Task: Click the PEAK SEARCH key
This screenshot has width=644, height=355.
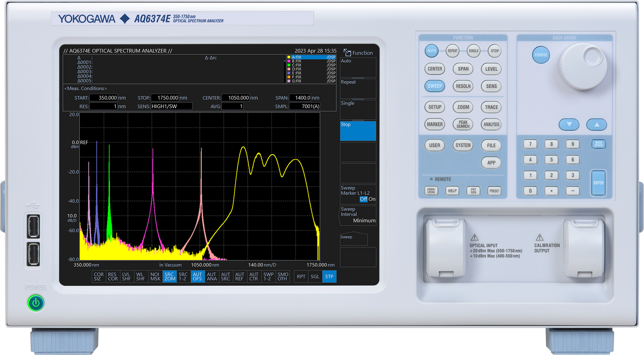Action: coord(463,124)
